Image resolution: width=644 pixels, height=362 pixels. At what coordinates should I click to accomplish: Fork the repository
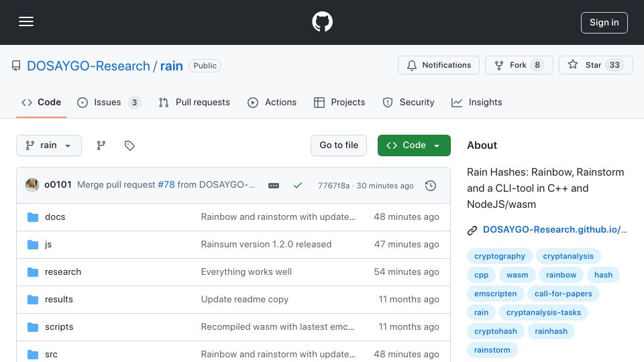pos(519,65)
